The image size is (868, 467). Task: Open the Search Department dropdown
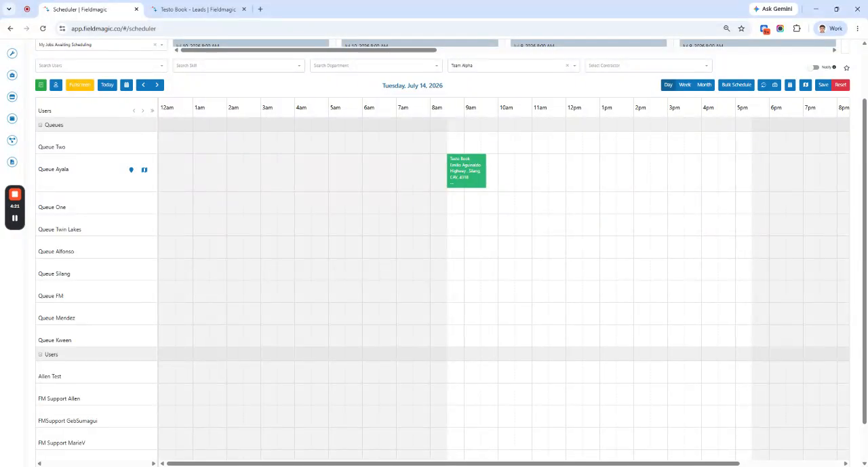(376, 66)
